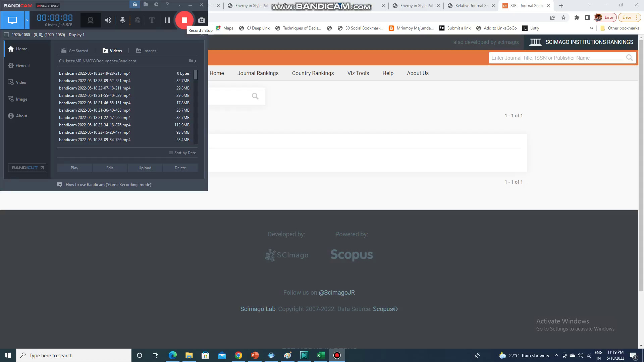This screenshot has height=362, width=644.
Task: Click Upload button in Bandicam
Action: coord(145,168)
